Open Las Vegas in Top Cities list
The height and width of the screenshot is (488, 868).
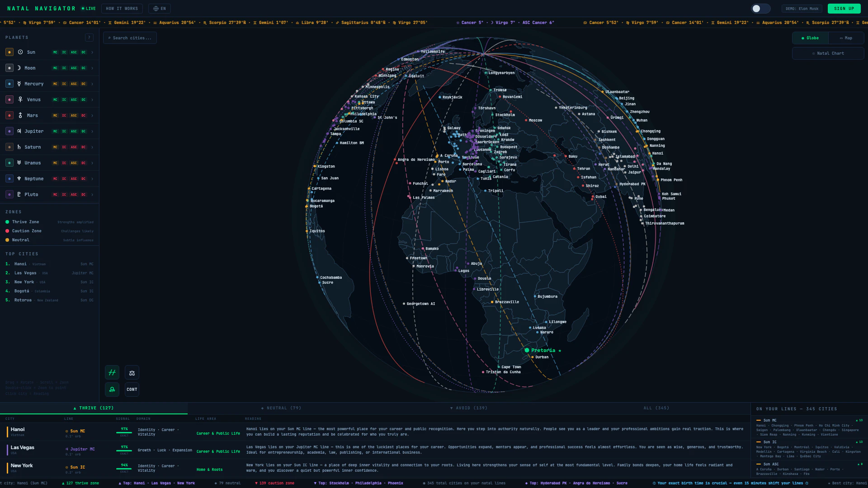click(49, 273)
